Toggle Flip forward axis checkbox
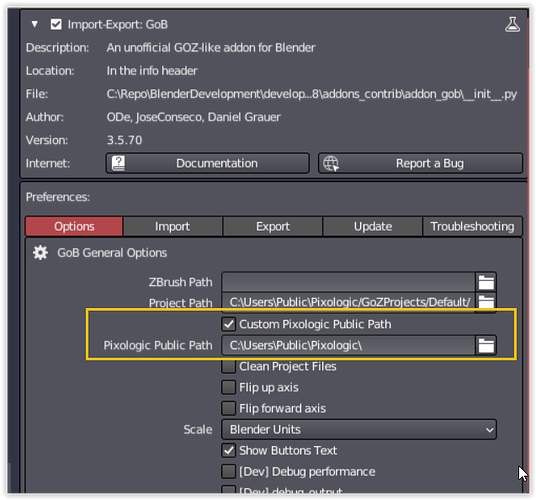This screenshot has width=536, height=500. (229, 408)
